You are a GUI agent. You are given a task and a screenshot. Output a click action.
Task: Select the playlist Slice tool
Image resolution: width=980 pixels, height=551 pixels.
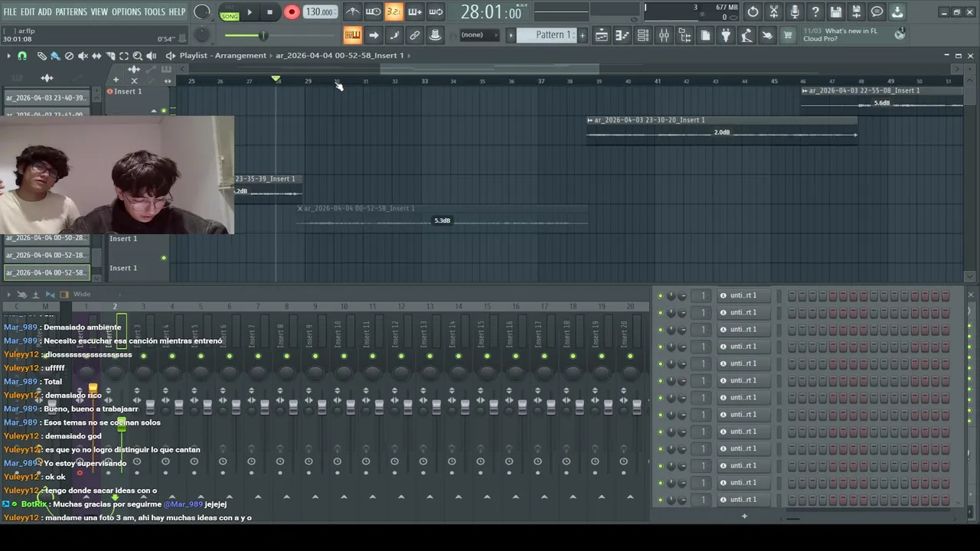(110, 56)
